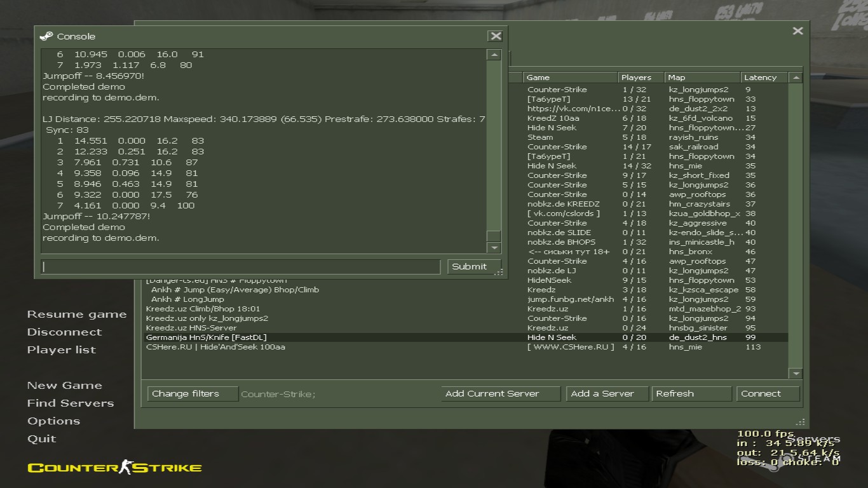
Task: Click the kz_short_fixed map cell
Action: (699, 175)
